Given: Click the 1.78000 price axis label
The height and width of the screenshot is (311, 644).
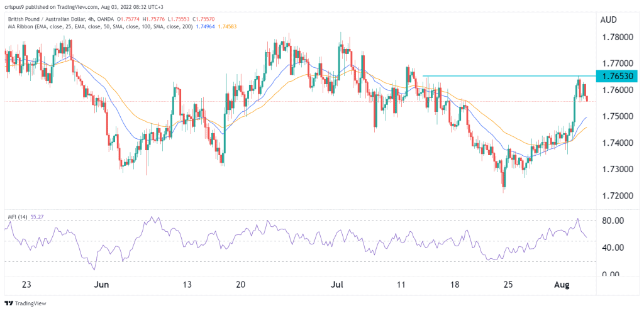Looking at the screenshot, I should [x=619, y=37].
